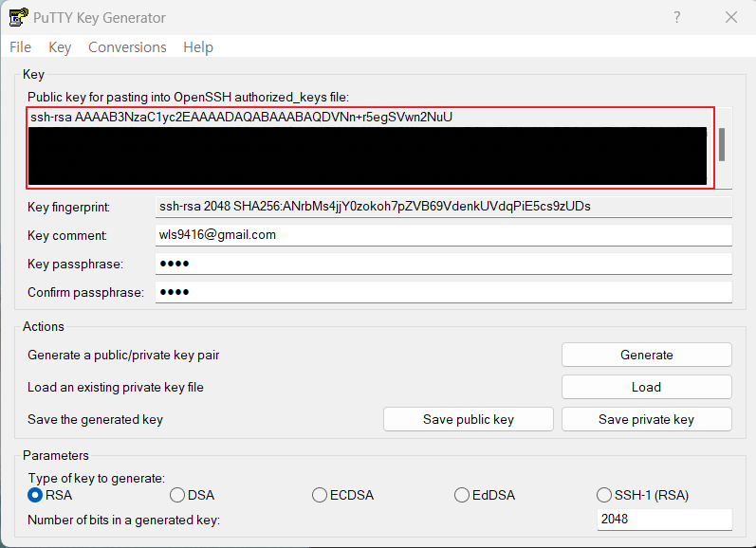756x548 pixels.
Task: Open the Help menu
Action: pyautogui.click(x=198, y=47)
